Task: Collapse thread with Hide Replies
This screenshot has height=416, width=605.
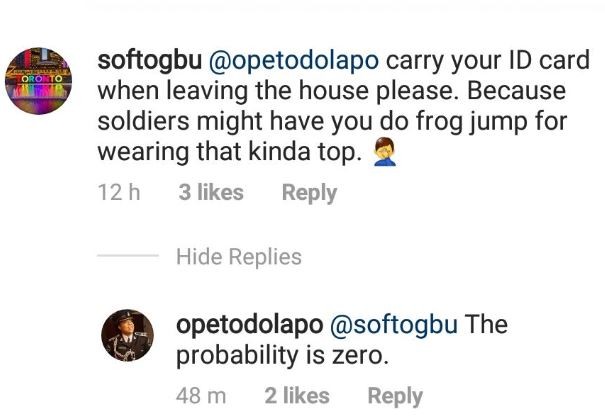Action: click(238, 258)
